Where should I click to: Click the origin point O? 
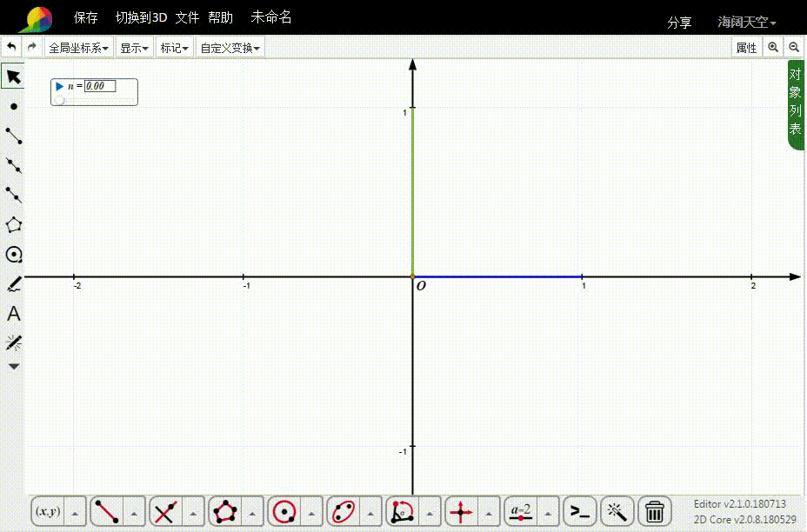point(412,276)
